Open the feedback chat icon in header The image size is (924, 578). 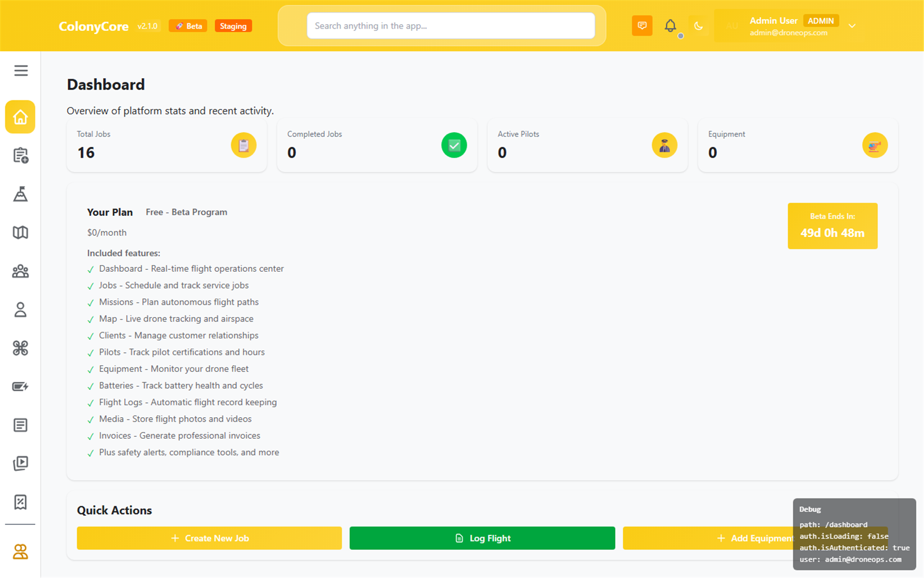coord(642,25)
